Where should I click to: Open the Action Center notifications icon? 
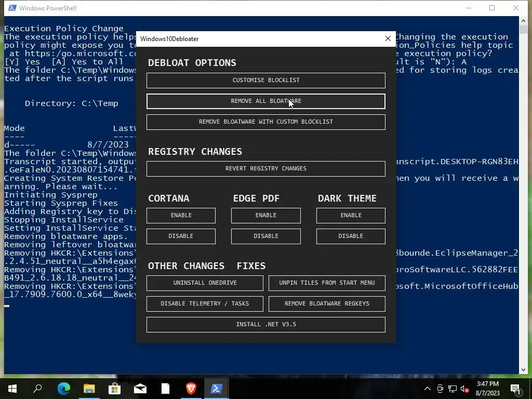516,389
